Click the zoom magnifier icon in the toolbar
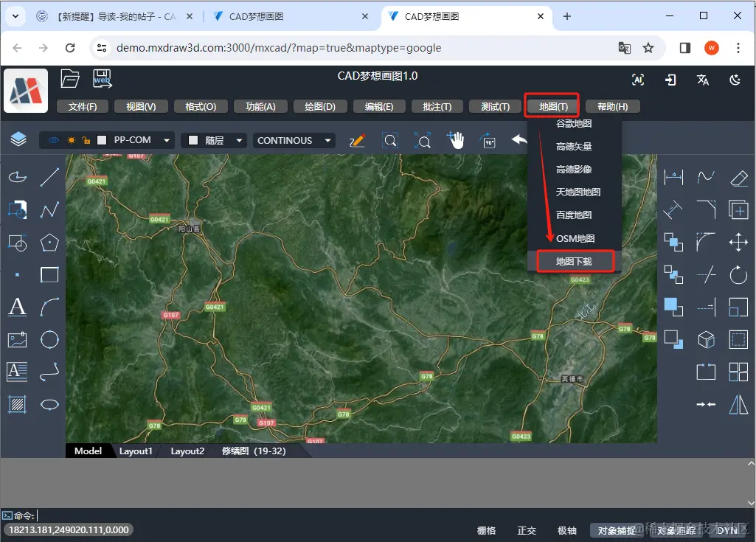The height and width of the screenshot is (542, 756). tap(389, 140)
